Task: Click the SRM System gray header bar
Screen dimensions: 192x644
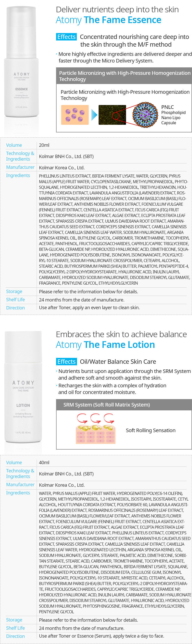Action: 124,405
